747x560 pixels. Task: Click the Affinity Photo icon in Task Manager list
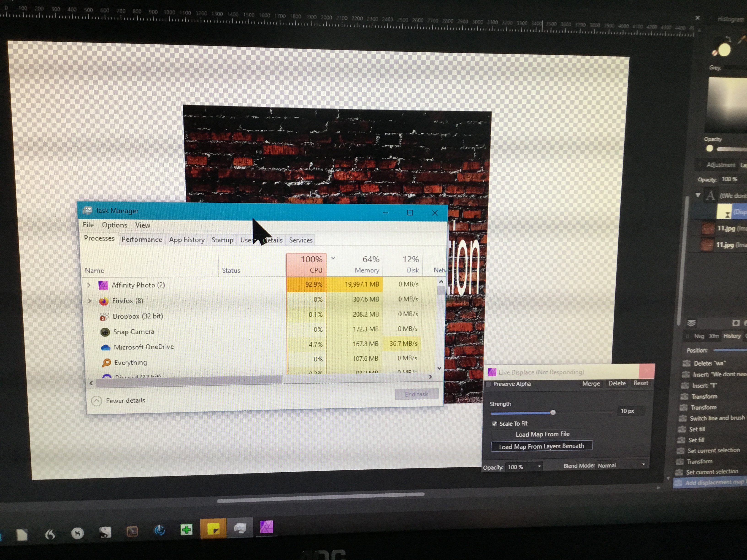103,285
